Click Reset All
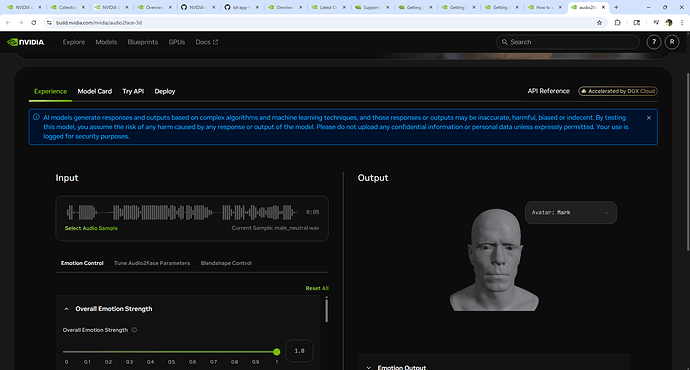This screenshot has height=370, width=690. click(317, 288)
